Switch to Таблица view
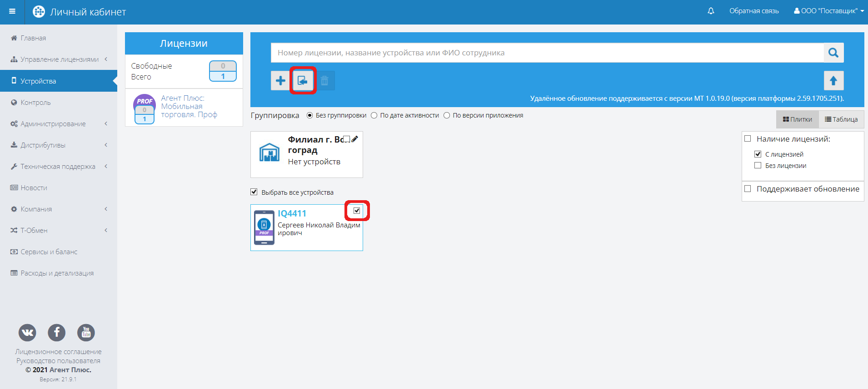Viewport: 868px width, 389px height. 841,119
